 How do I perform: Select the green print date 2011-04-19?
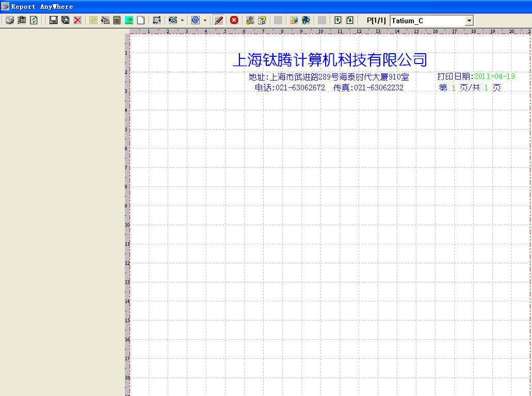[494, 76]
